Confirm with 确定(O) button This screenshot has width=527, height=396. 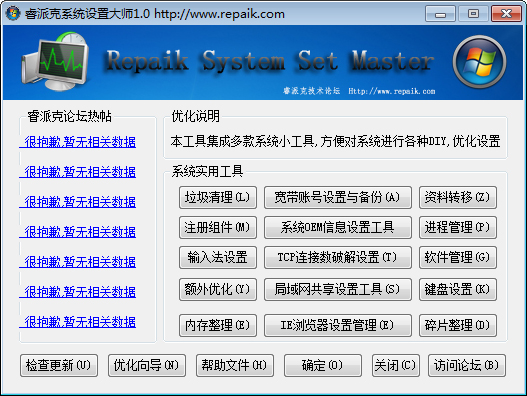point(323,365)
